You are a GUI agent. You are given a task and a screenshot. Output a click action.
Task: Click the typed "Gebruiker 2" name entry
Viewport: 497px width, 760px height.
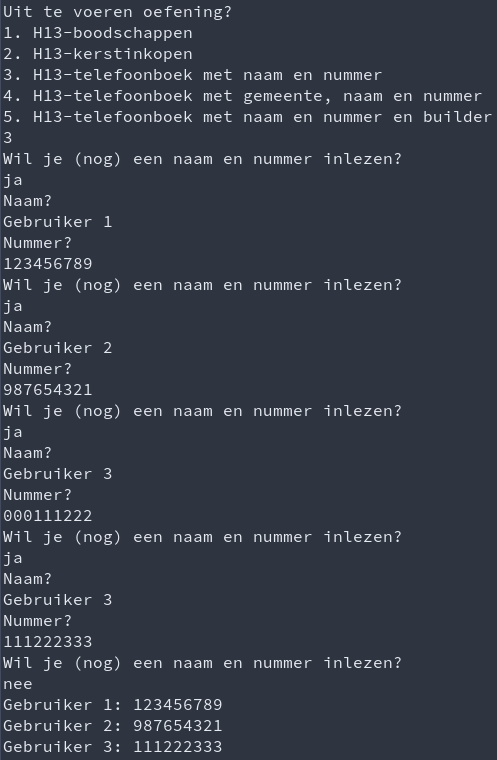(58, 348)
